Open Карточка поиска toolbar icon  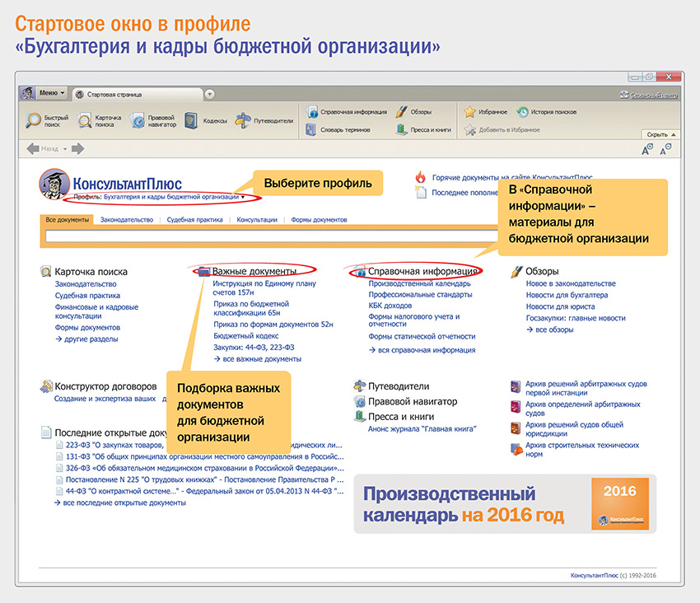tap(84, 120)
